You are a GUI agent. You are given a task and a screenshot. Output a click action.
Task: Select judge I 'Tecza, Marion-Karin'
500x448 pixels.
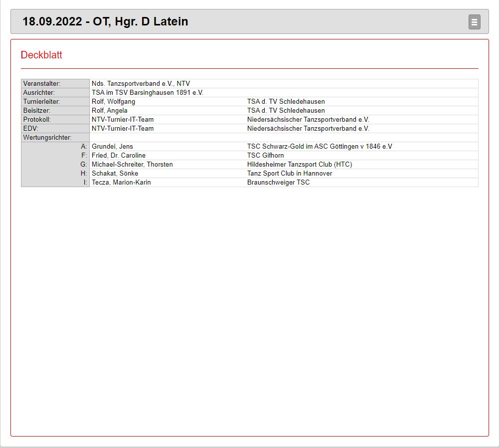tap(121, 183)
